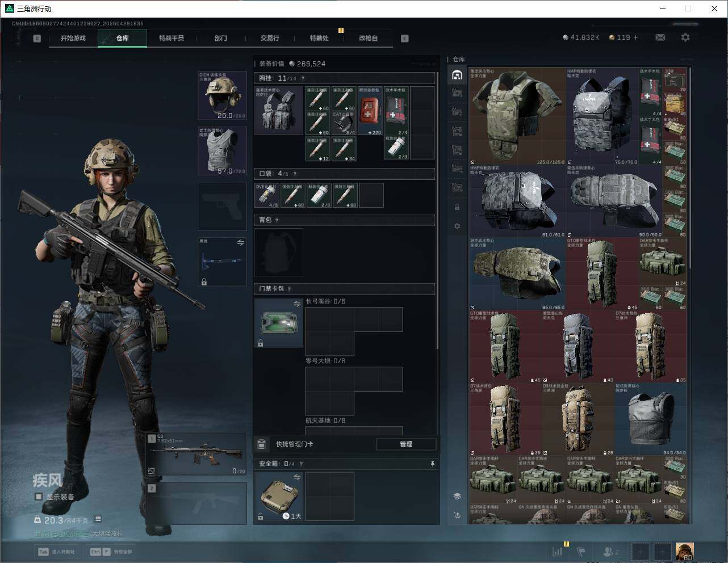Show help for the 门禁卡包 section
Image resolution: width=728 pixels, height=563 pixels.
(289, 289)
